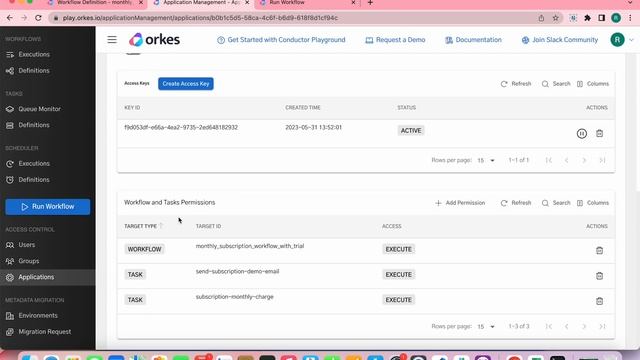Click Create Access Key button
Image resolution: width=640 pixels, height=360 pixels.
point(186,84)
